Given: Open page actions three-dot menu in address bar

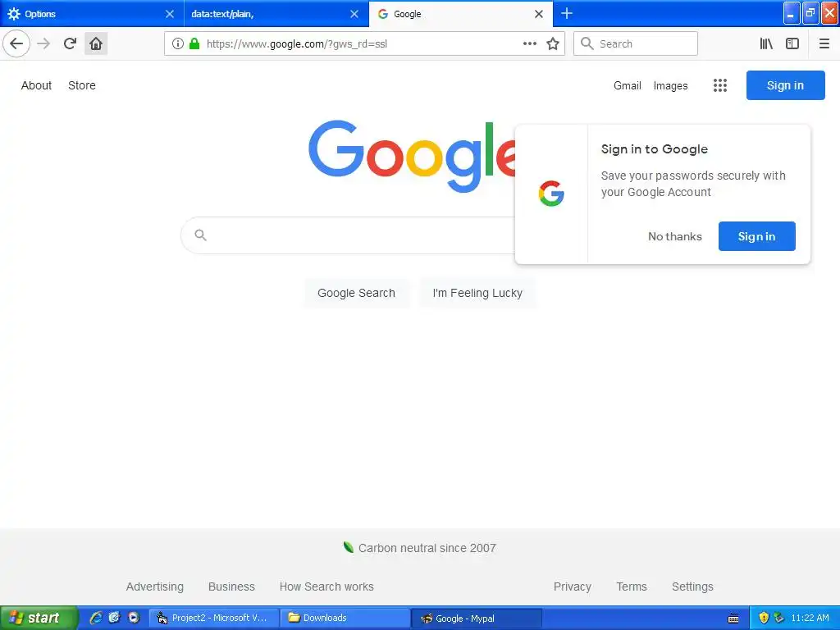Looking at the screenshot, I should coord(529,43).
